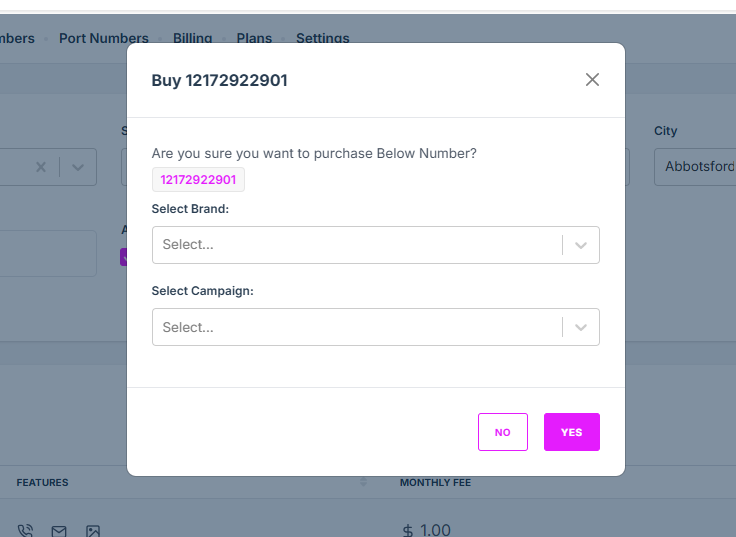Viewport: 736px width, 537px height.
Task: Open the Billing menu item
Action: point(192,38)
